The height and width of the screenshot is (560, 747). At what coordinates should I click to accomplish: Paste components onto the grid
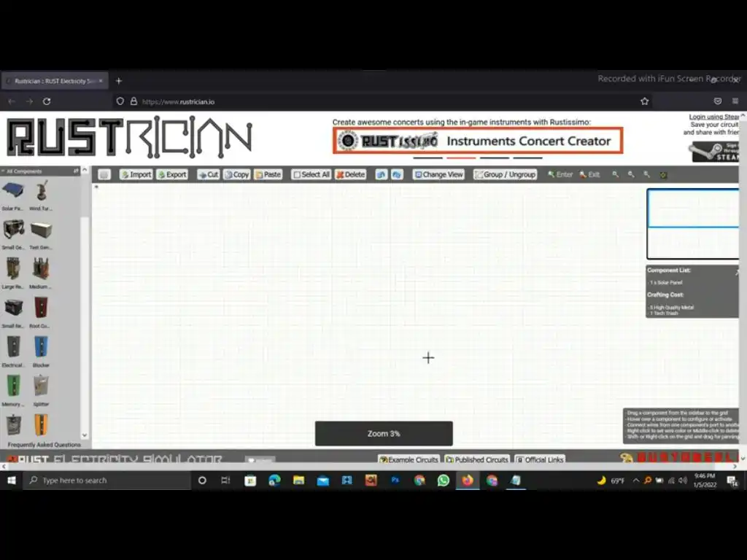pos(268,175)
